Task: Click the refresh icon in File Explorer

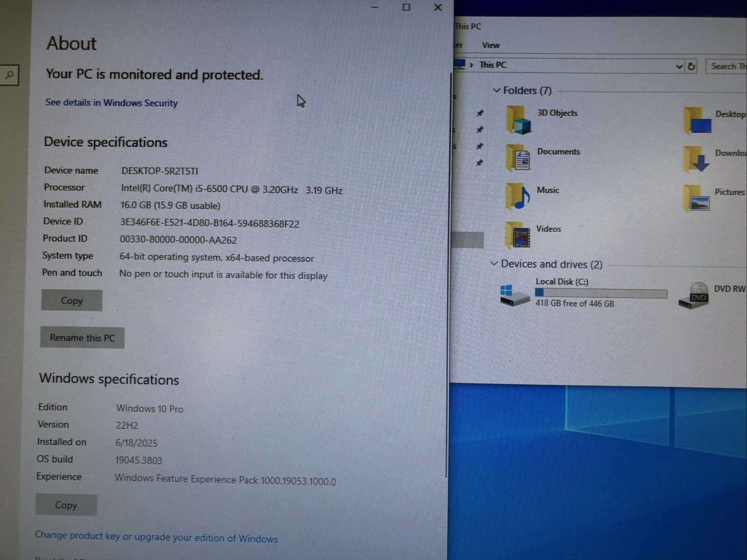Action: (691, 67)
